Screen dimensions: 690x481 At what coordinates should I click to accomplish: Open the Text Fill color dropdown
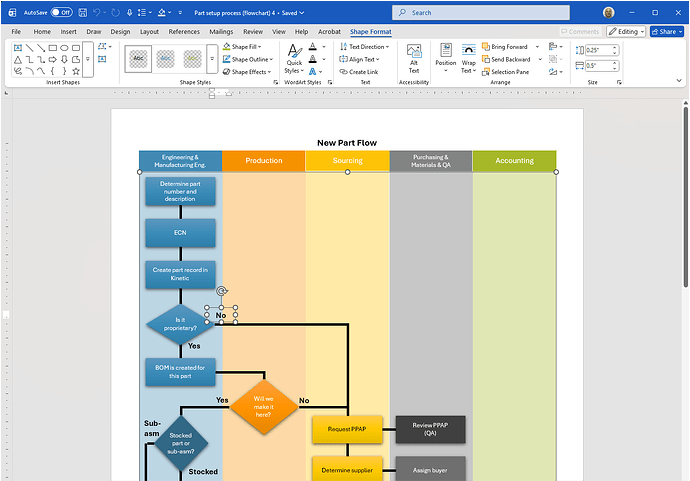coord(324,47)
